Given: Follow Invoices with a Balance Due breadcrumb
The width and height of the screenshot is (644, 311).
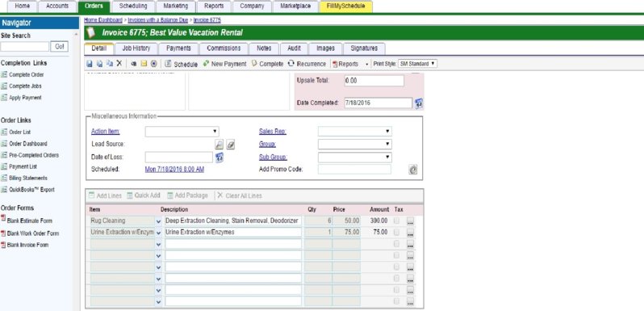Looking at the screenshot, I should point(157,19).
